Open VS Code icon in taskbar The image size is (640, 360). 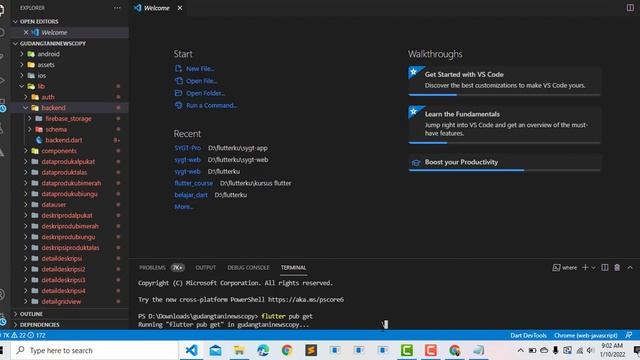click(191, 350)
